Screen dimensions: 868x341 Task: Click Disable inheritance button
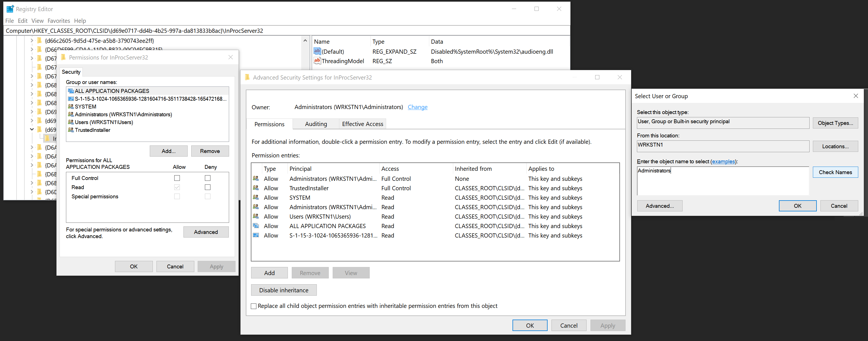(x=284, y=290)
